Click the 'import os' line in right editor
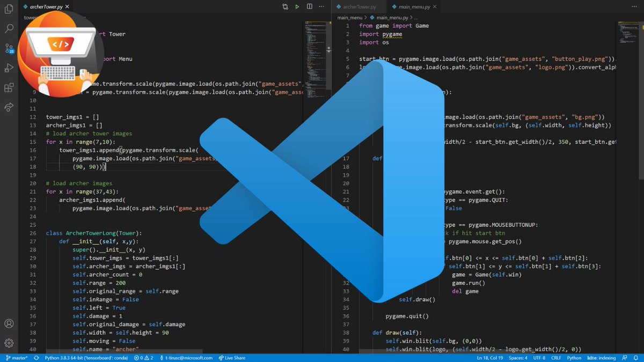The image size is (644, 362). pos(374,42)
